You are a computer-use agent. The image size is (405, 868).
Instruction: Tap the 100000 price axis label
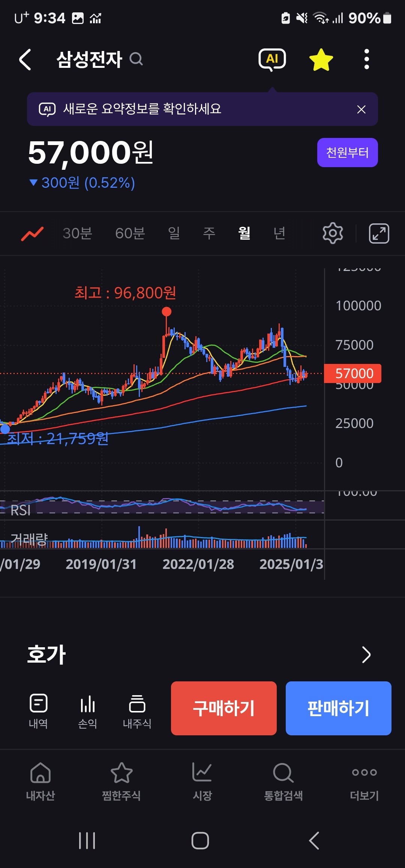coord(358,306)
